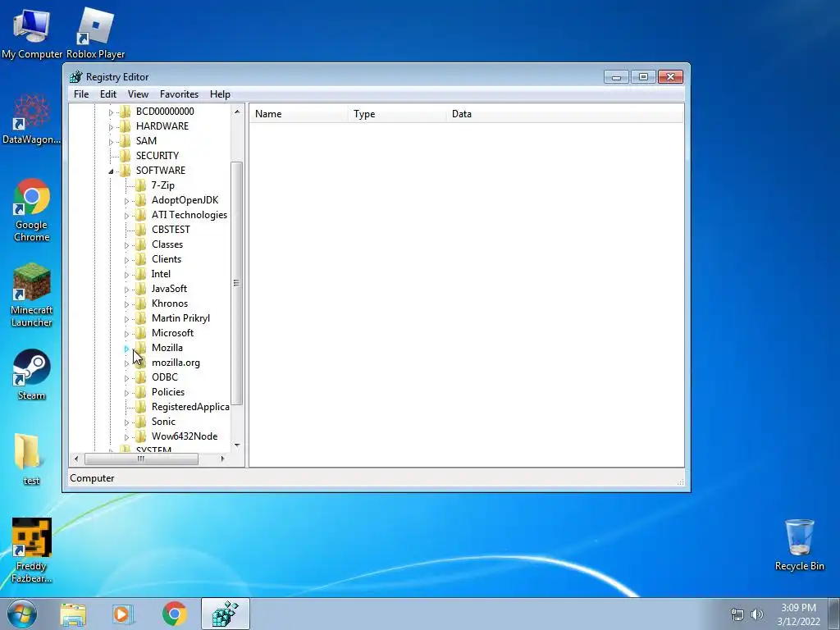This screenshot has height=630, width=840.
Task: Click the Registry Editor title bar icon
Action: coord(76,76)
